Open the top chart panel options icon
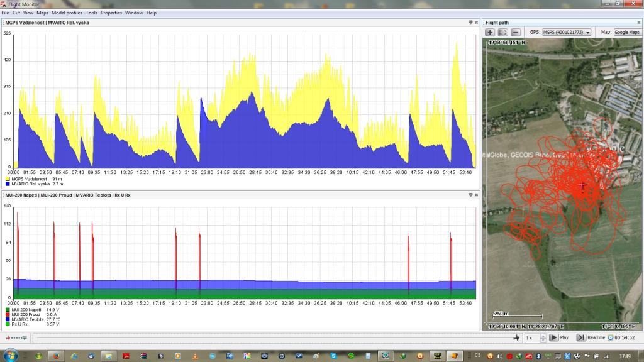This screenshot has width=644, height=362. (x=471, y=23)
